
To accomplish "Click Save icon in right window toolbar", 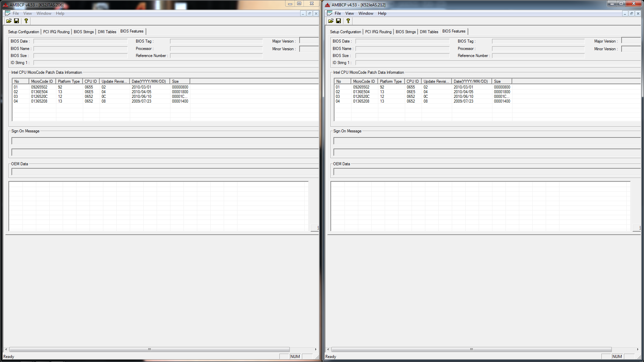I will pyautogui.click(x=338, y=21).
